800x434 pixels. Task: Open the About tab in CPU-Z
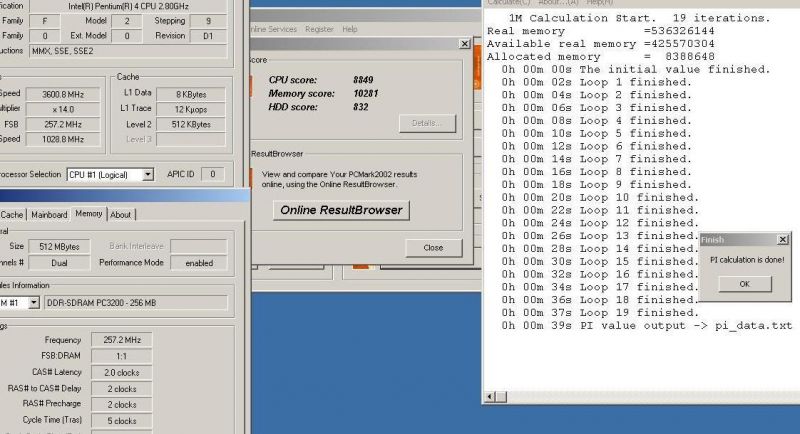pos(120,215)
